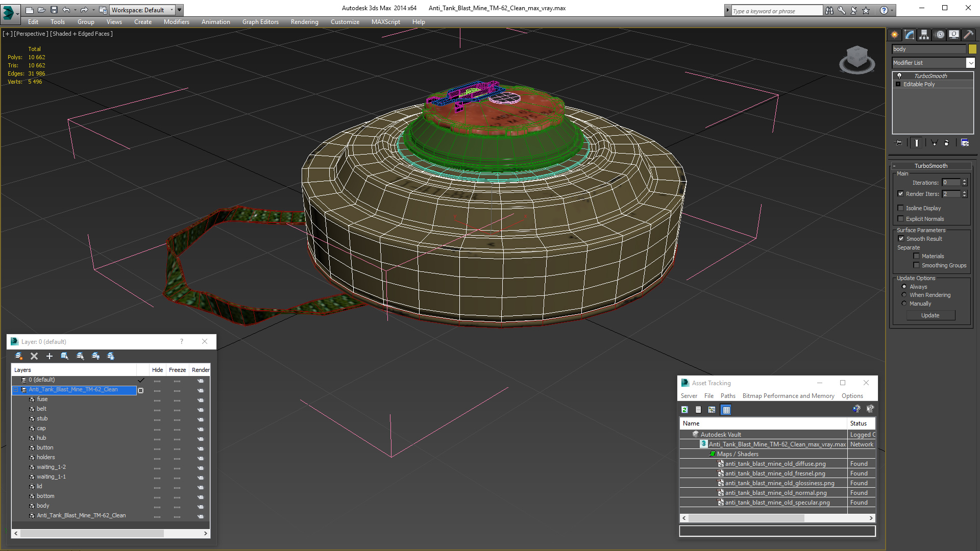Open the Utilities hammer panel tab
The height and width of the screenshot is (551, 980).
968,35
